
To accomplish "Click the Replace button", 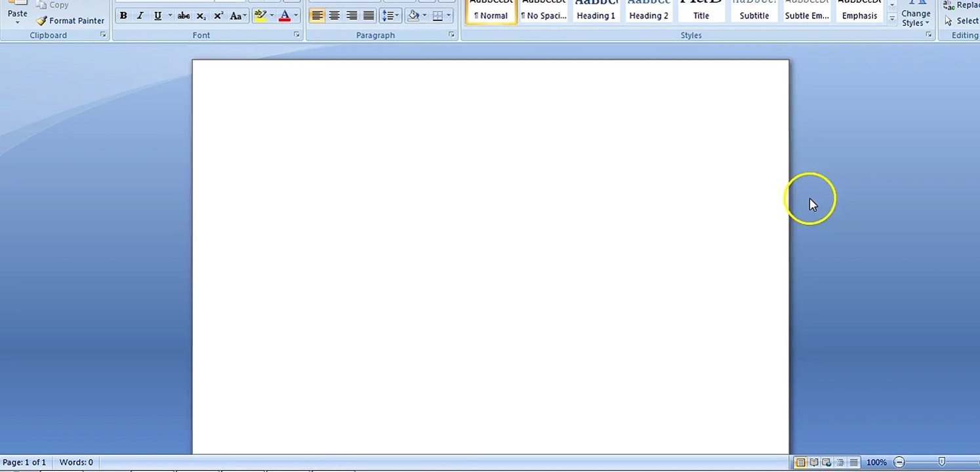I will tap(962, 5).
